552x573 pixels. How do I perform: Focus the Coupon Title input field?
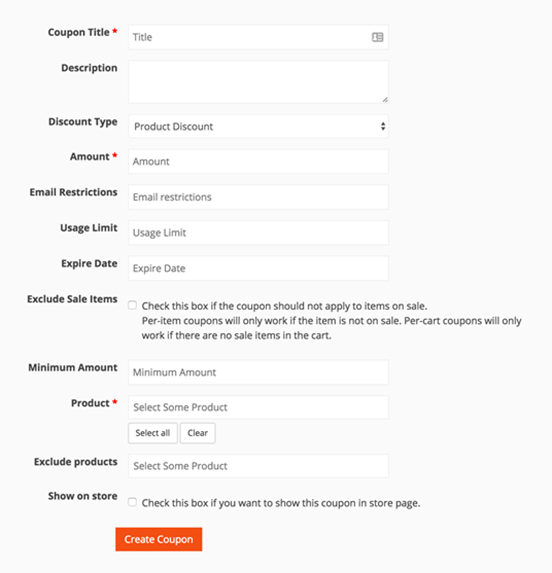point(258,37)
